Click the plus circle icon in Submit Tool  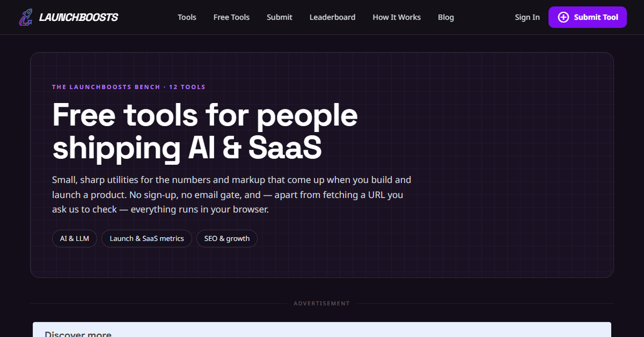[x=563, y=17]
